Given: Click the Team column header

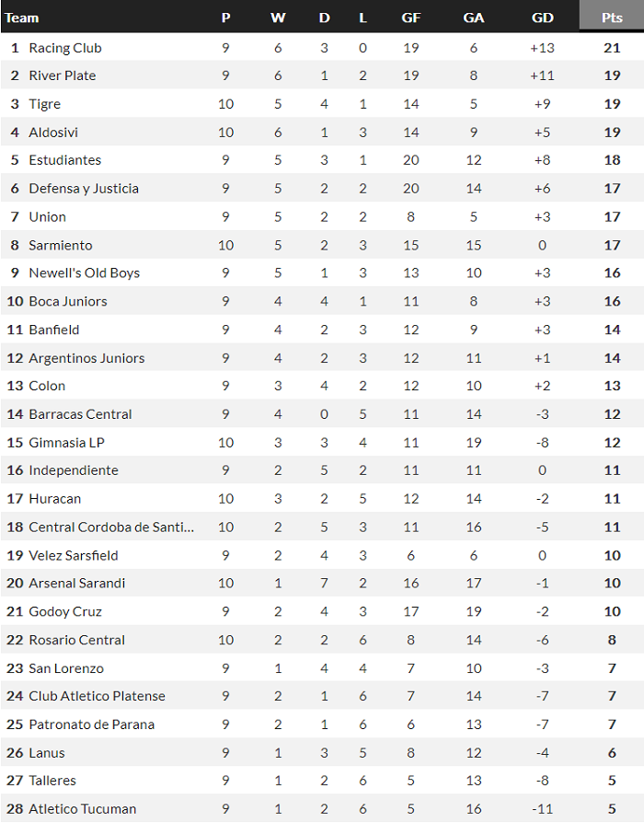Looking at the screenshot, I should point(23,17).
